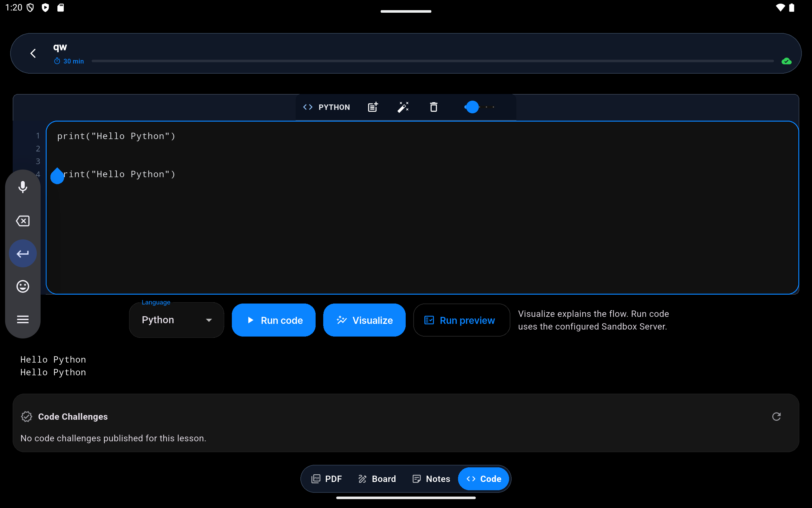Tap the backspace key on floating keyboard
The height and width of the screenshot is (508, 812).
click(23, 221)
